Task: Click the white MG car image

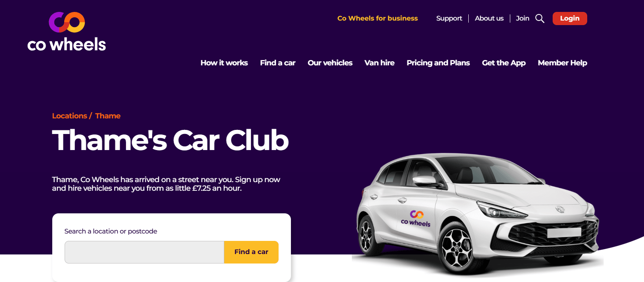Action: tap(477, 215)
